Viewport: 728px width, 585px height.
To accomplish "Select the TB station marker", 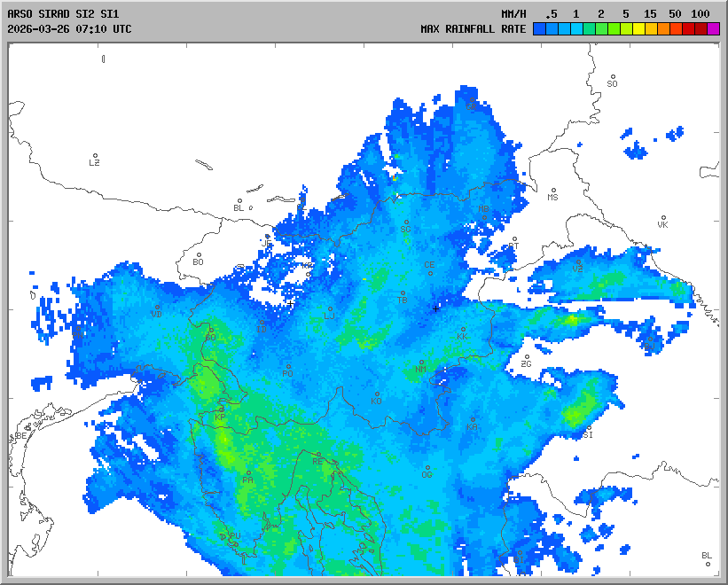I will coord(403,293).
